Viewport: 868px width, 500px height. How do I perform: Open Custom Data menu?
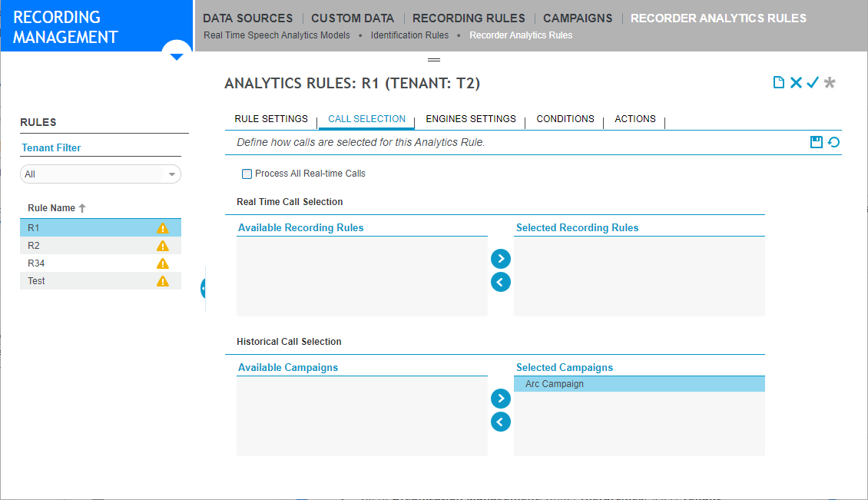coord(352,18)
